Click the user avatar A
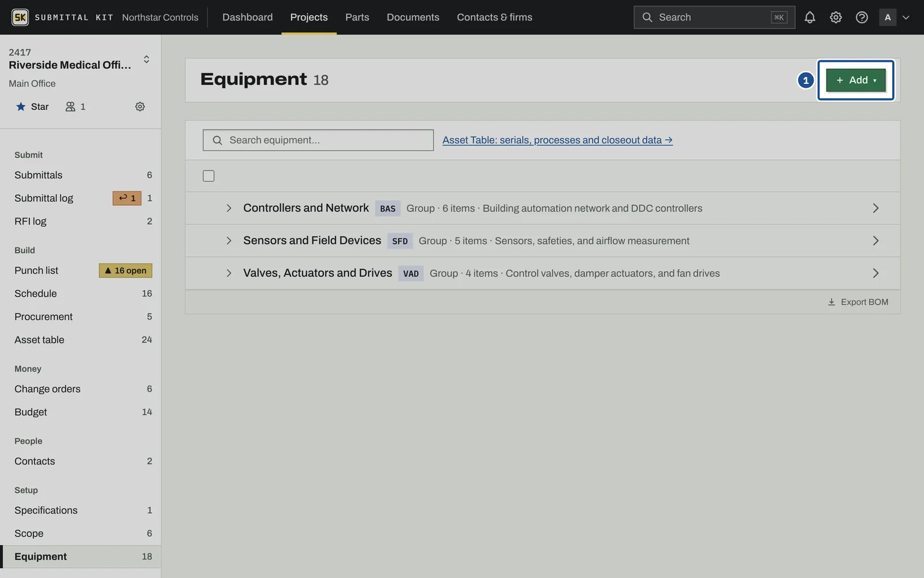This screenshot has width=924, height=578. (x=888, y=17)
